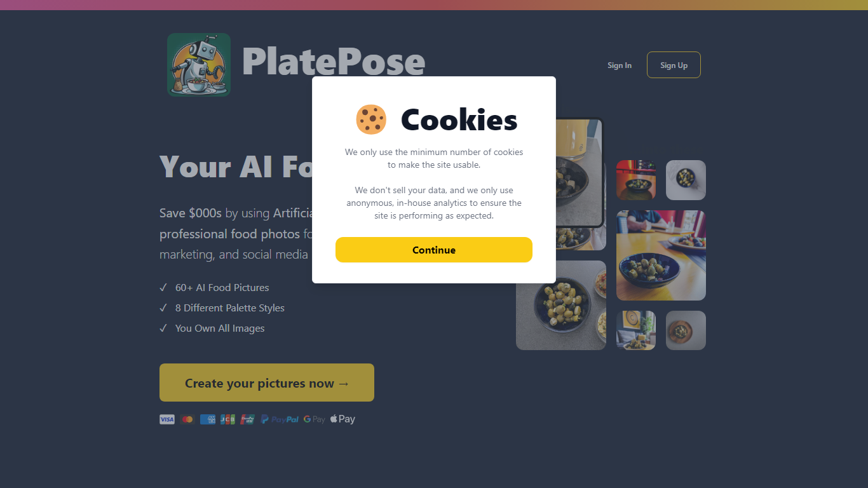Image resolution: width=868 pixels, height=488 pixels.
Task: Click the JCB card icon
Action: coord(227,419)
